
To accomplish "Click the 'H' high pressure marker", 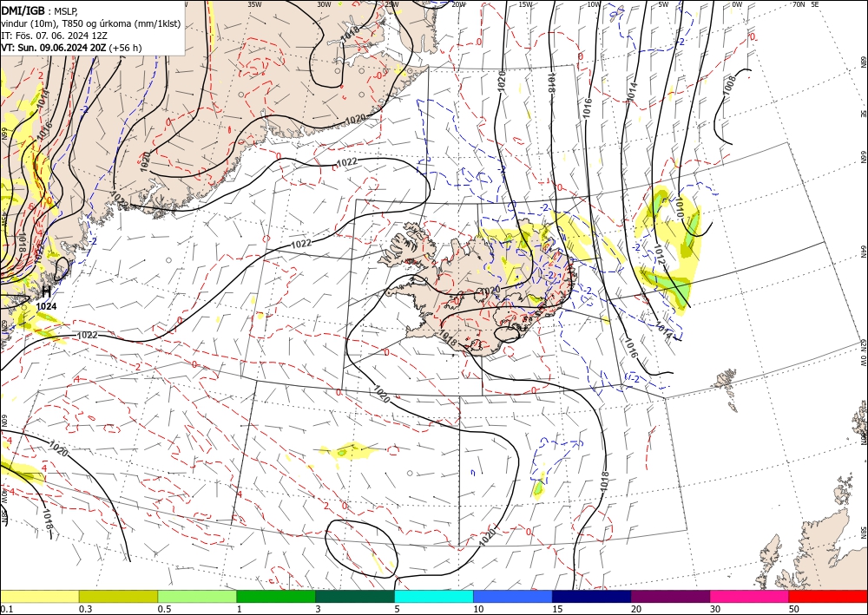I will point(46,292).
